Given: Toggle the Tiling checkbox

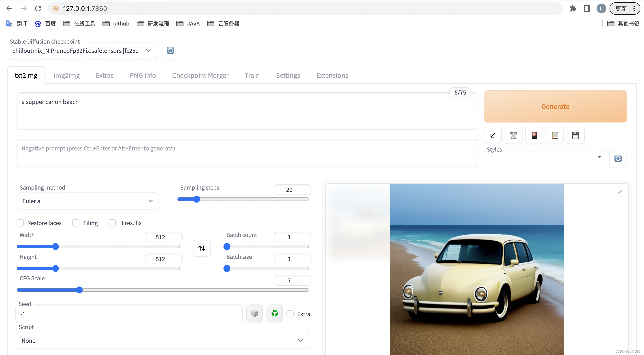Looking at the screenshot, I should 76,223.
